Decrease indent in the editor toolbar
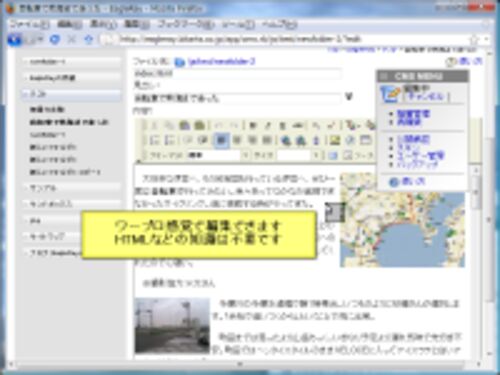The width and height of the screenshot is (500, 375). tap(188, 140)
